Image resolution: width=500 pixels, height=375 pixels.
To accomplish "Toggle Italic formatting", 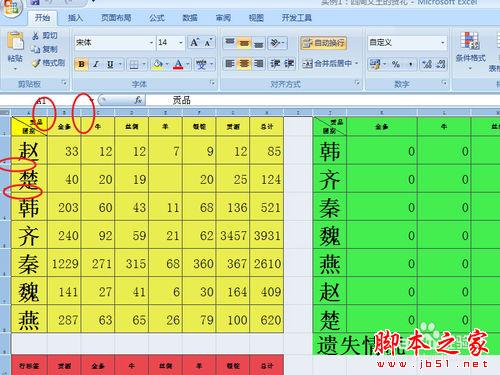I will click(96, 64).
